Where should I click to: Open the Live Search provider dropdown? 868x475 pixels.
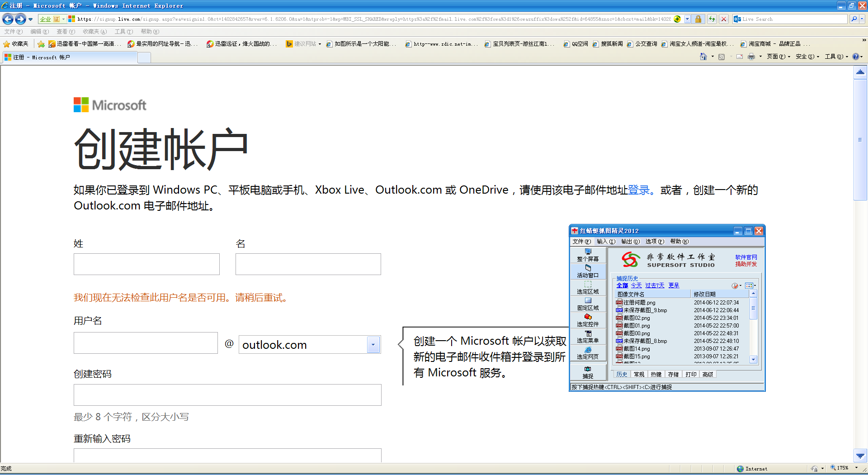(861, 19)
